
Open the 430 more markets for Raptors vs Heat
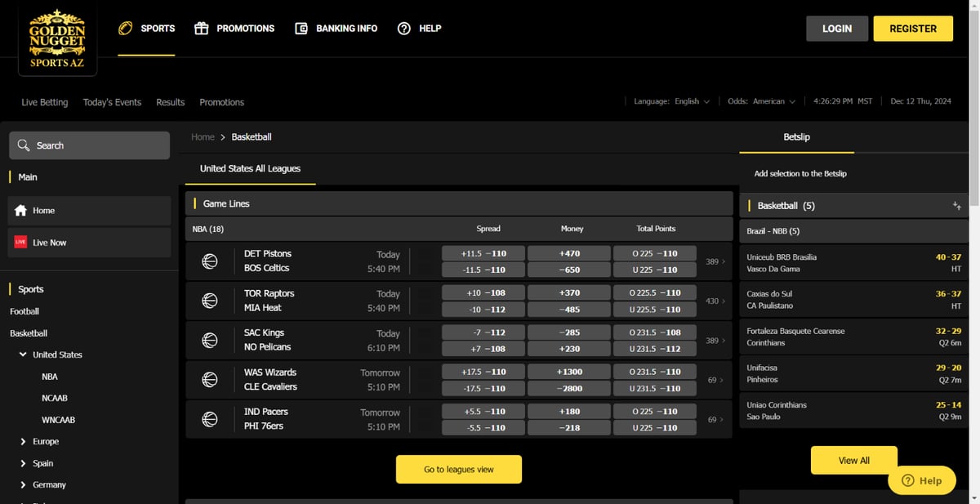[x=715, y=301]
